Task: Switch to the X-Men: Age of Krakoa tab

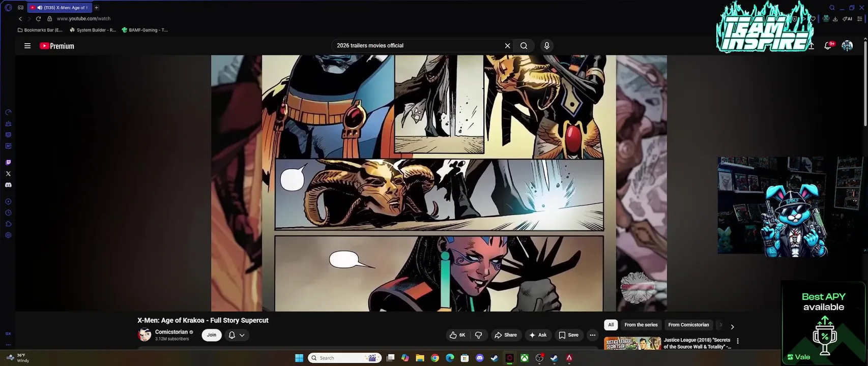Action: tap(59, 8)
